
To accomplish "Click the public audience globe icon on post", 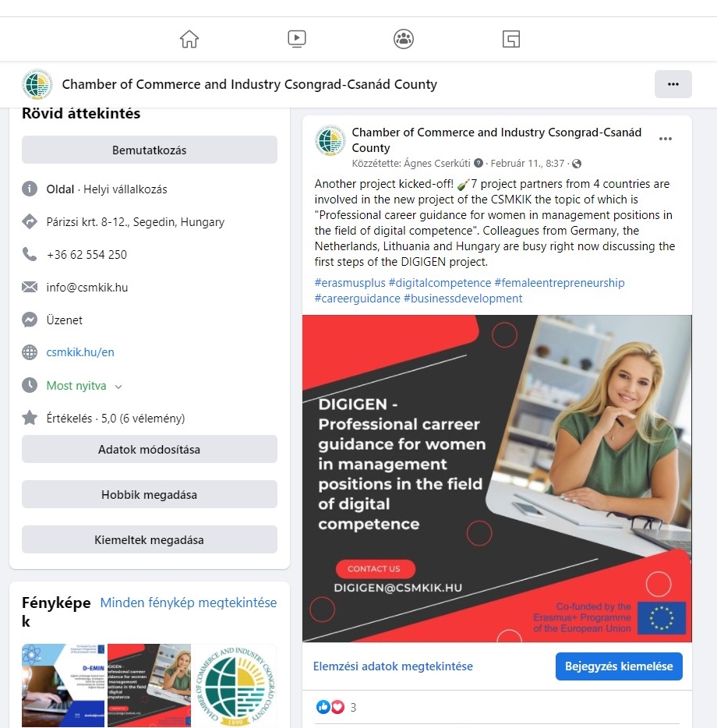I will [x=577, y=164].
